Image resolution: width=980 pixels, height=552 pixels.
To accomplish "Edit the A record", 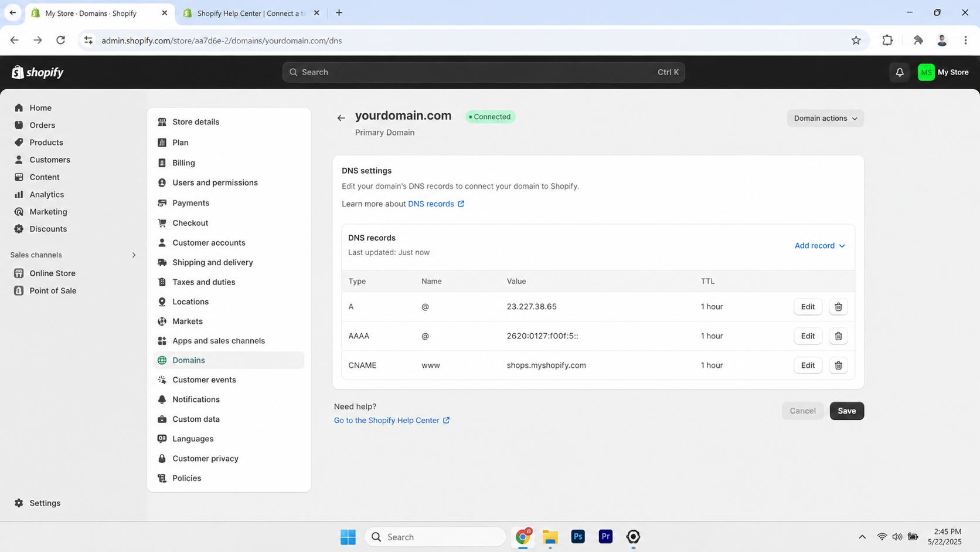I will [x=808, y=307].
